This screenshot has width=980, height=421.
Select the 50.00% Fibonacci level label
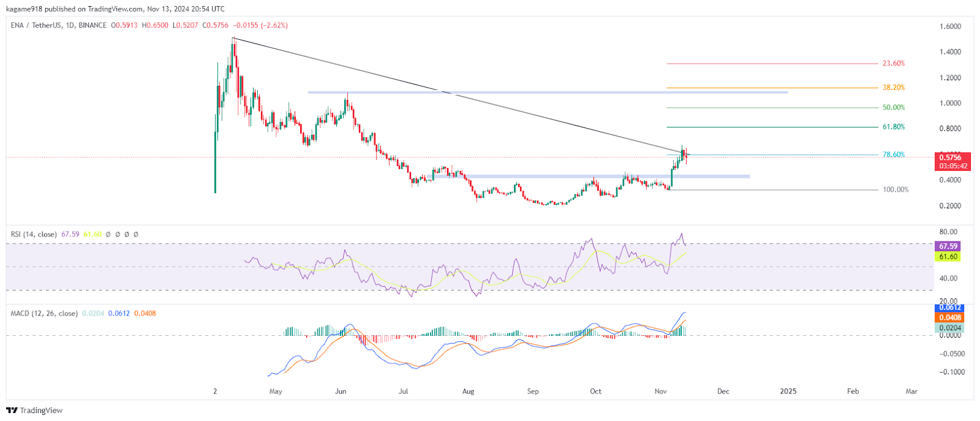[894, 108]
